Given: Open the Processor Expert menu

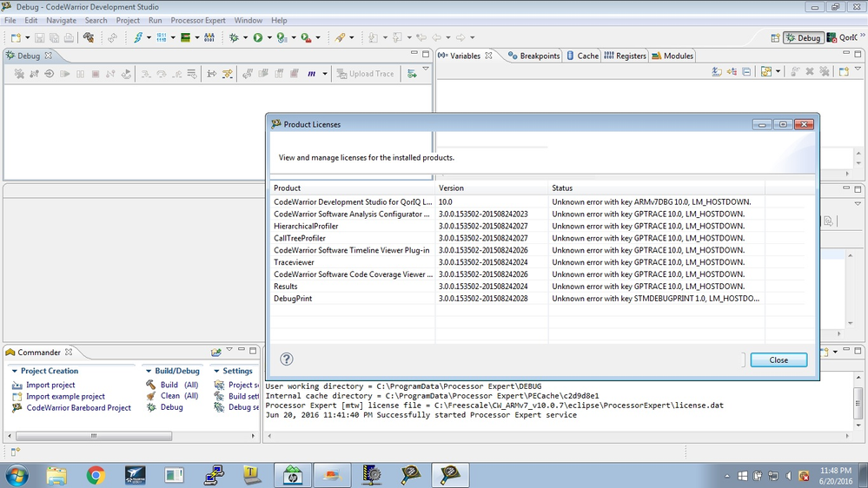Looking at the screenshot, I should click(x=197, y=21).
